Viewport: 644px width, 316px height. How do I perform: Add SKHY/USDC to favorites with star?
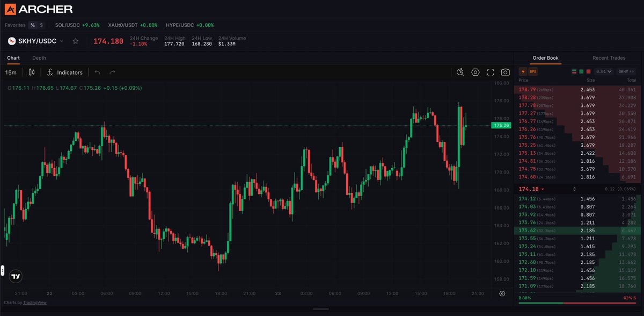click(76, 41)
